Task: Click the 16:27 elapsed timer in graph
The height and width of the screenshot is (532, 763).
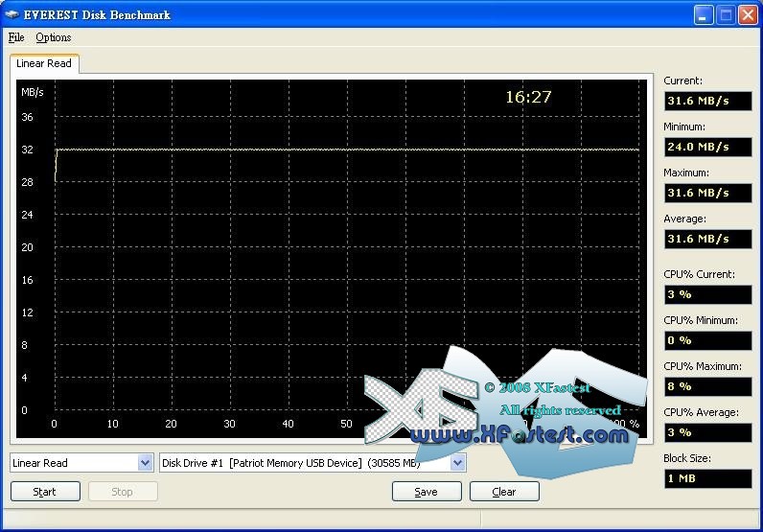Action: [528, 97]
